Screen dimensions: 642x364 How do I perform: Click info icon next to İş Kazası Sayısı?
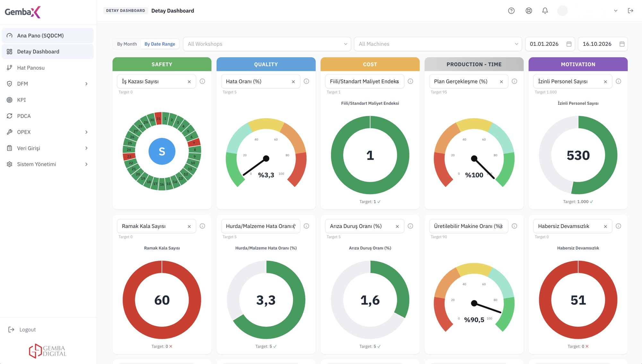[202, 81]
